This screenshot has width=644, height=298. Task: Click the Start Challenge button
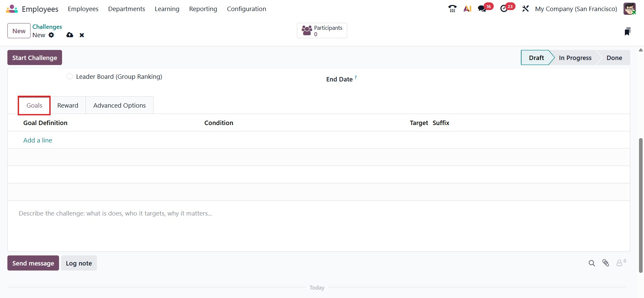pyautogui.click(x=35, y=58)
